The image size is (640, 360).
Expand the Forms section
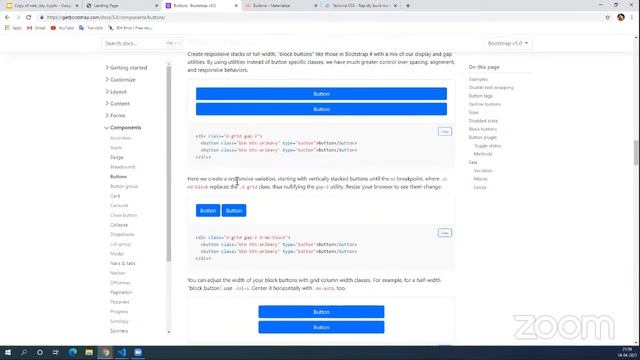tap(115, 116)
